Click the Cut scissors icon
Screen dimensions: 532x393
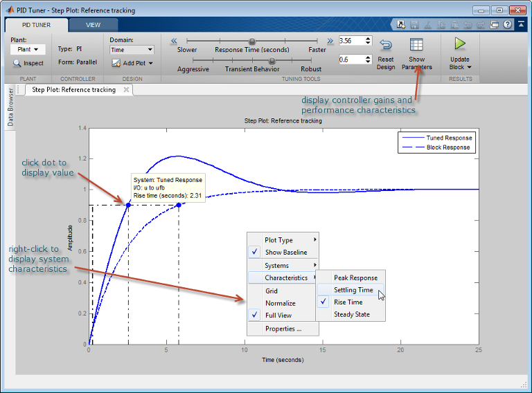click(x=428, y=24)
